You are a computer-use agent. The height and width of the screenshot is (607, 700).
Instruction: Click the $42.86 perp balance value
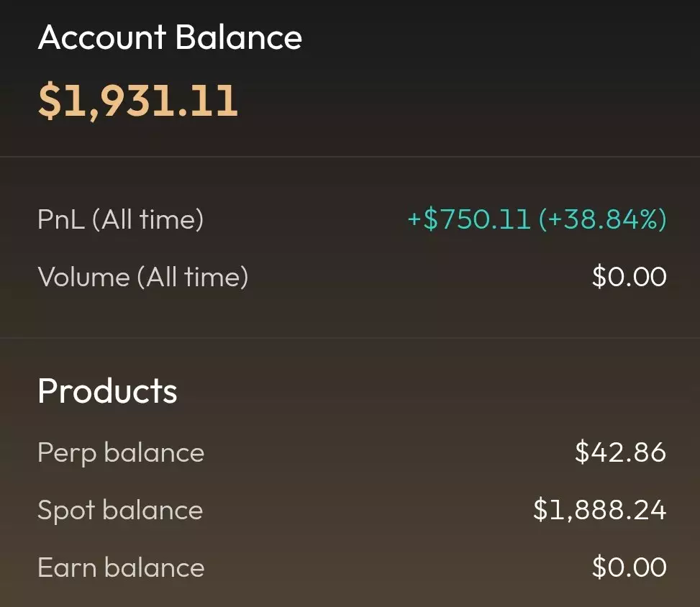[620, 452]
